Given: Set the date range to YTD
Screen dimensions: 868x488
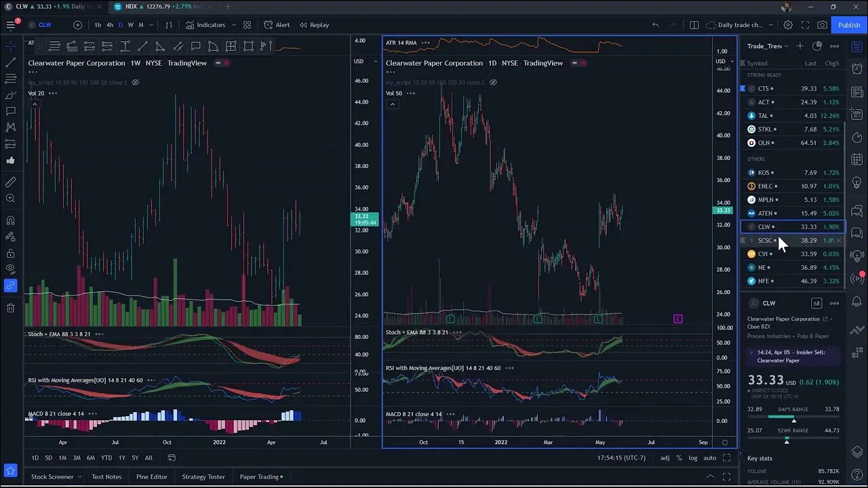Looking at the screenshot, I should pos(106,458).
